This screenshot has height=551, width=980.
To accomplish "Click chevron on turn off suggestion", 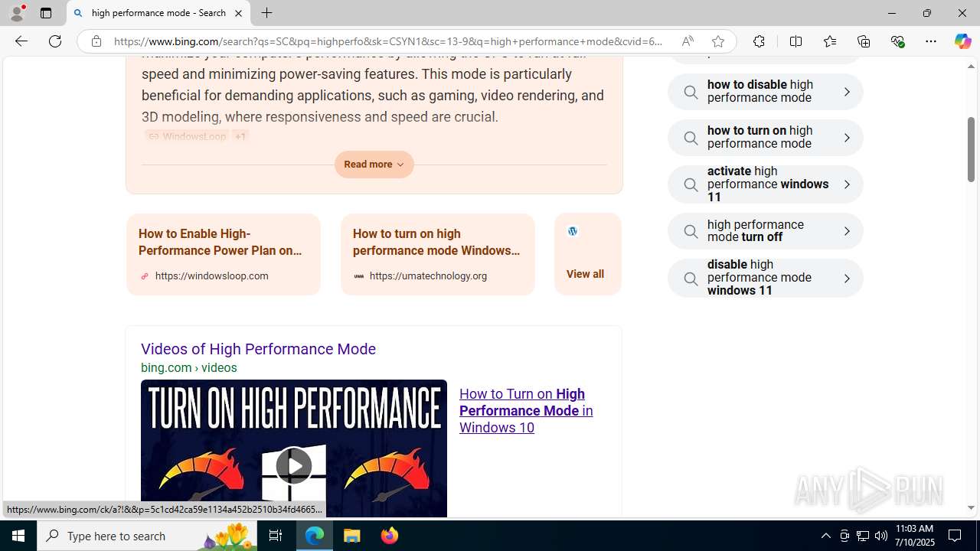I will tap(847, 231).
